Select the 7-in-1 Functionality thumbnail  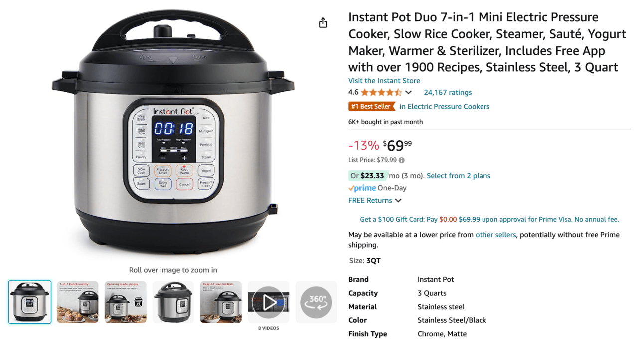(x=78, y=302)
